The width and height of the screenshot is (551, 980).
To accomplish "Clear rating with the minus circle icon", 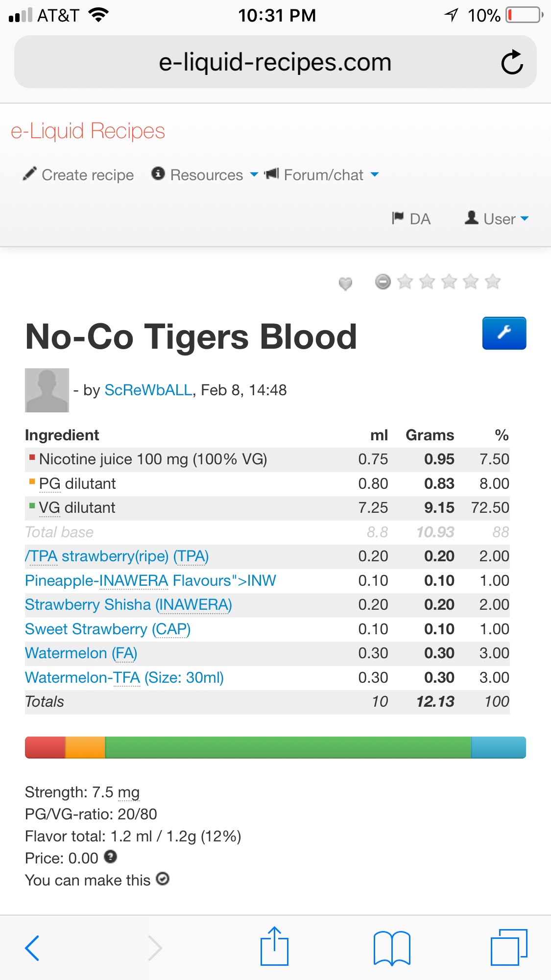I will tap(383, 282).
